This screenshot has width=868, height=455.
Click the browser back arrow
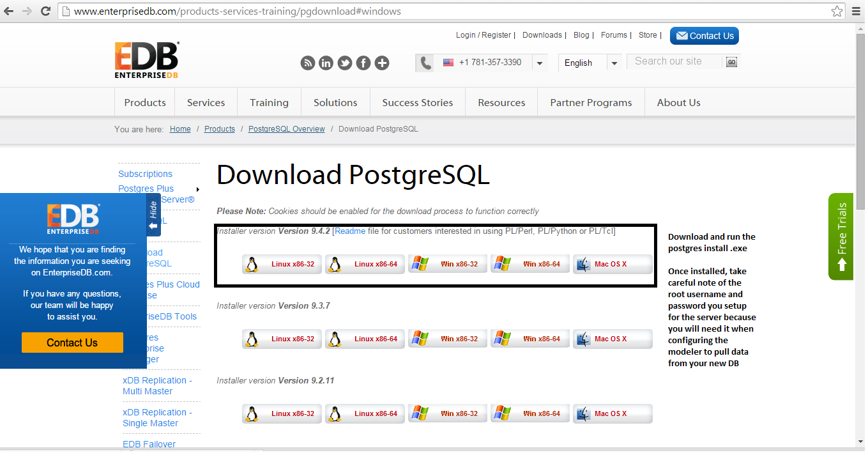point(9,11)
